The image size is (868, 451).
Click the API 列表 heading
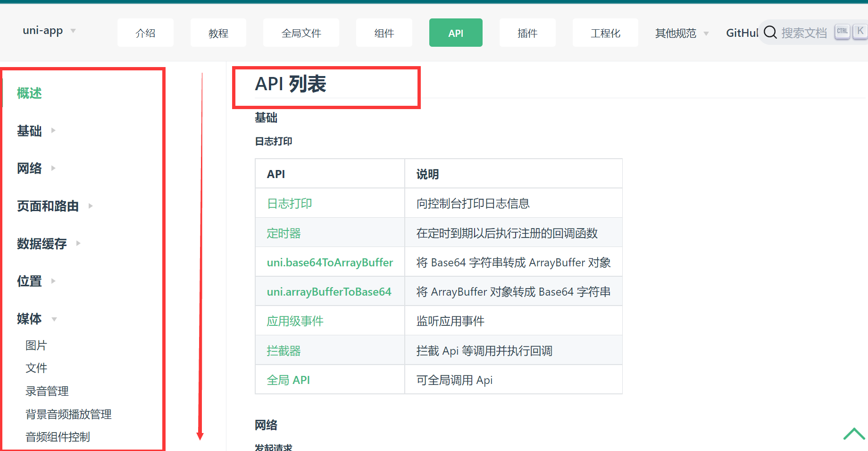pos(291,84)
